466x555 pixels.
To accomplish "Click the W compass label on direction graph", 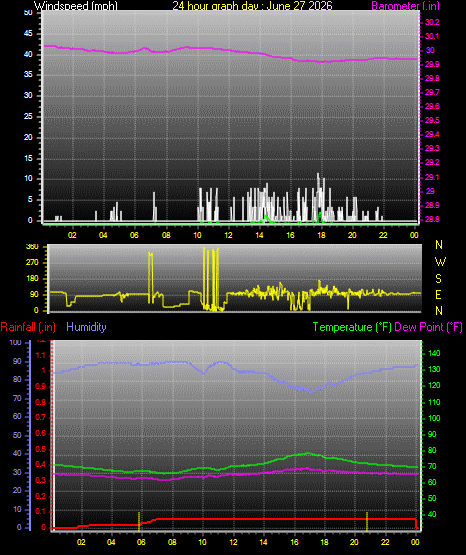I will 440,262.
